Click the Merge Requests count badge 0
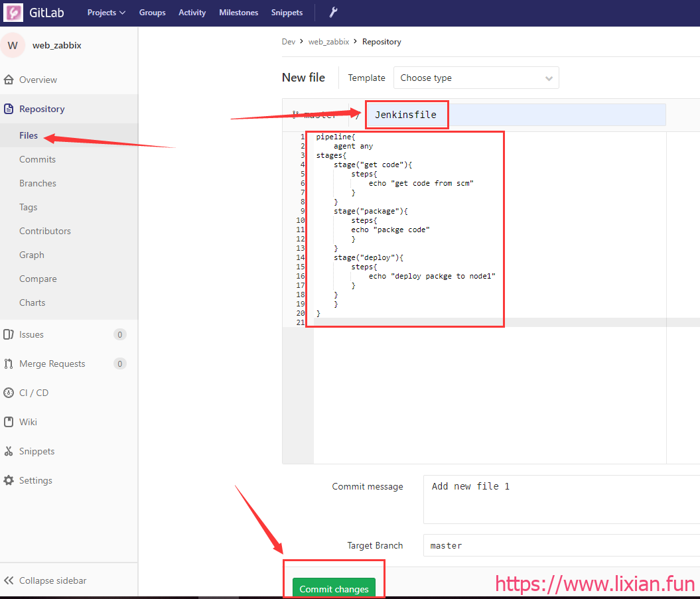This screenshot has width=700, height=599. point(119,364)
